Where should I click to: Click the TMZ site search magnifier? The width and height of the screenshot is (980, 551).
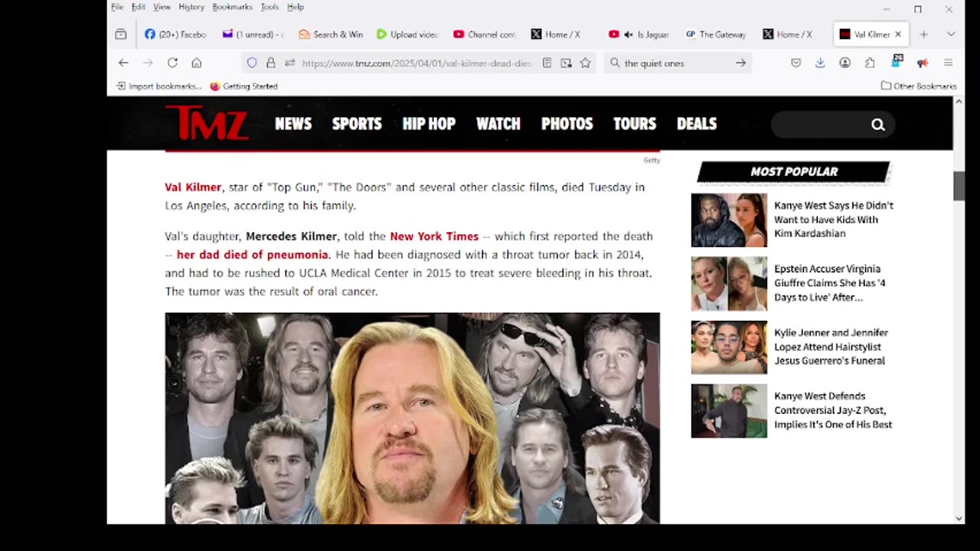(878, 125)
